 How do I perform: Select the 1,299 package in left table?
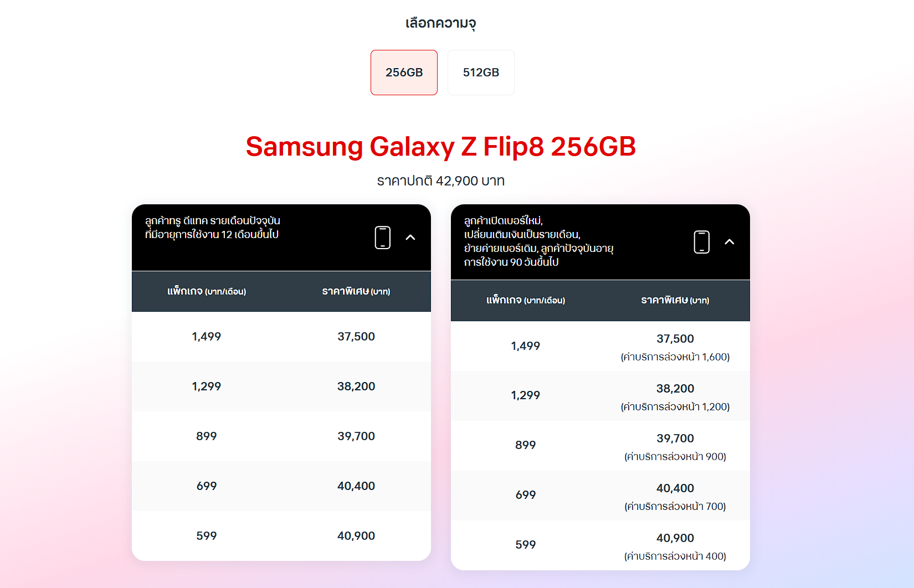pyautogui.click(x=207, y=386)
